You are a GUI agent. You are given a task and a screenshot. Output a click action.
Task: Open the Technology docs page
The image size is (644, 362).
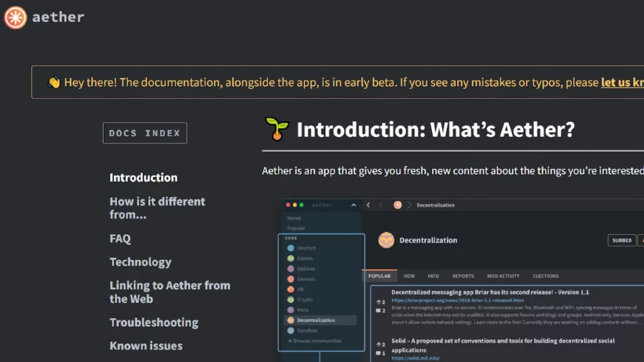[140, 262]
